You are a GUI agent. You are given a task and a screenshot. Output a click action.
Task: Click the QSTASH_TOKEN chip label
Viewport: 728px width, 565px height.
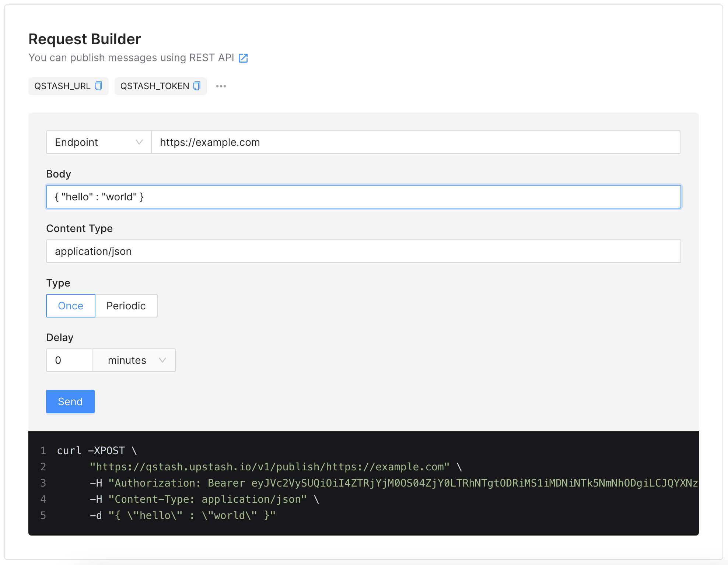(154, 86)
